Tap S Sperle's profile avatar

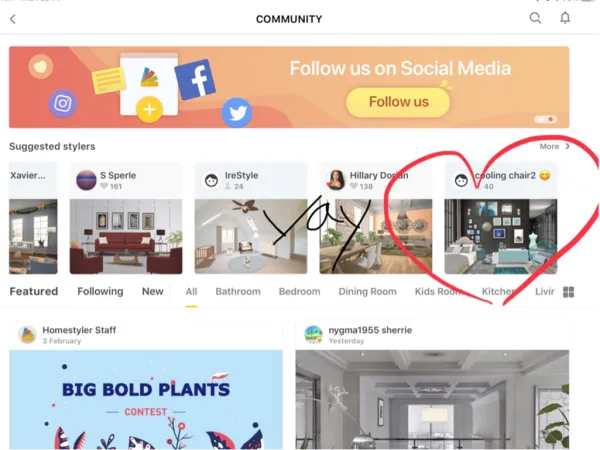coord(86,180)
